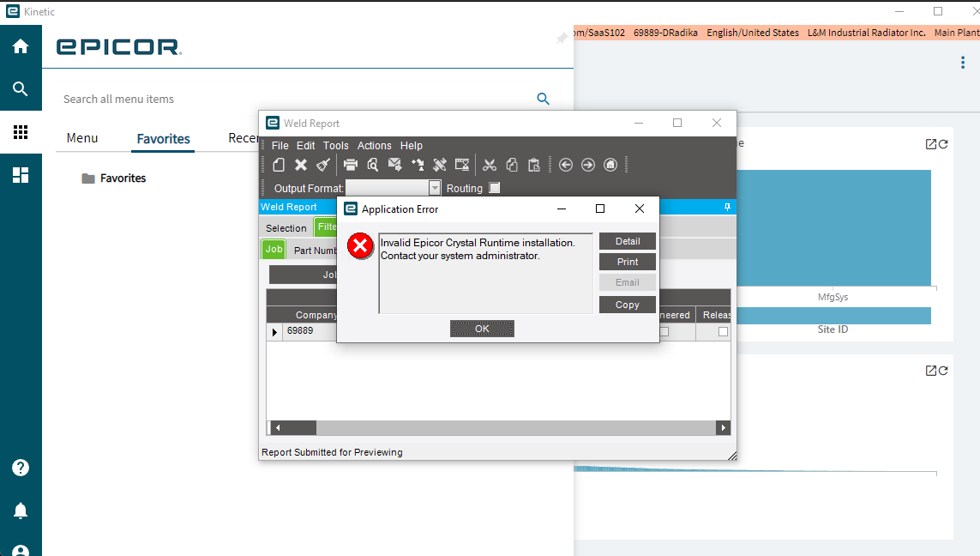Click the Detail button
Screen dimensions: 980x556
(628, 241)
